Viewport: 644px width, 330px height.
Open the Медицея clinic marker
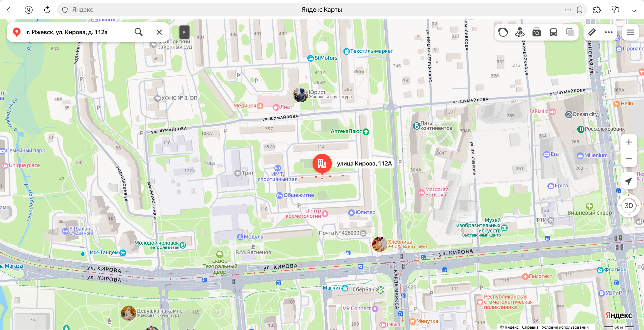click(x=260, y=106)
